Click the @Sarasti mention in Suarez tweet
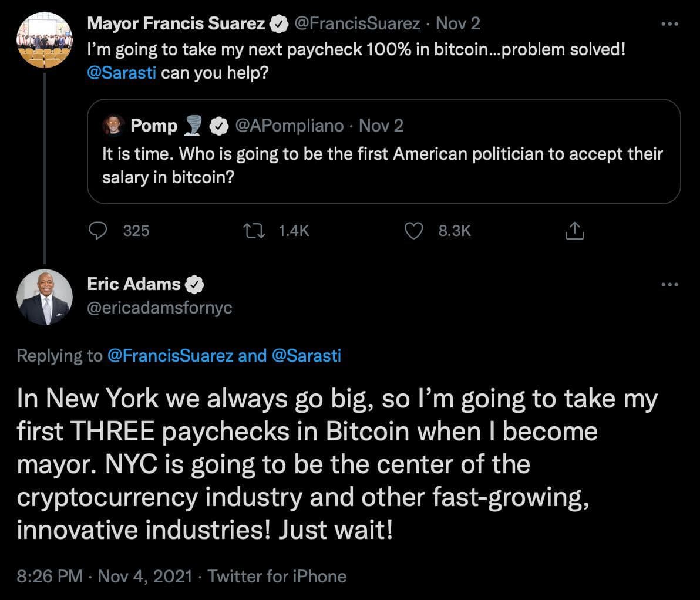The height and width of the screenshot is (600, 700). coord(121,75)
